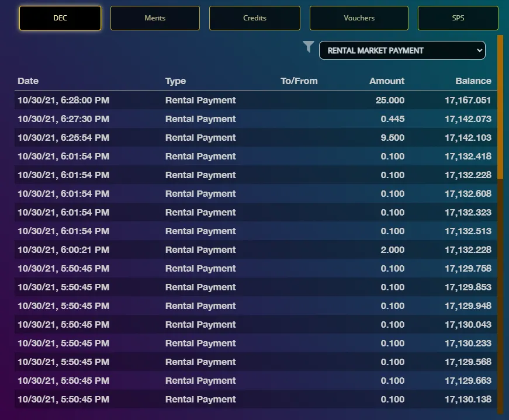Viewport: 509px width, 420px height.
Task: Click balance 17,132.513
Action: click(468, 231)
